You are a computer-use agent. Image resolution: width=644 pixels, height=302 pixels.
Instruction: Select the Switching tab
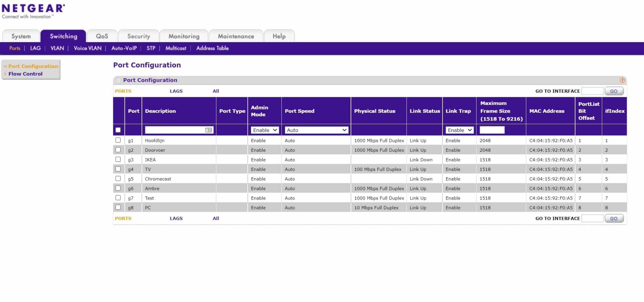coord(63,36)
